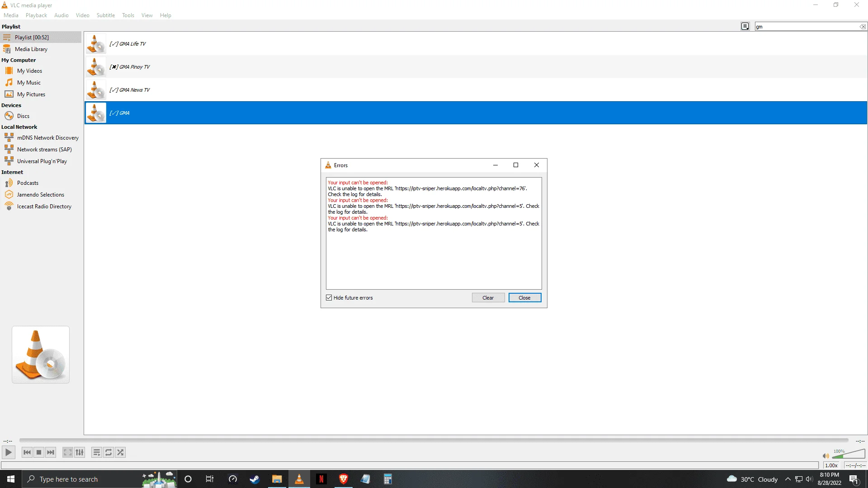Mute the volume speaker icon

coord(826,456)
